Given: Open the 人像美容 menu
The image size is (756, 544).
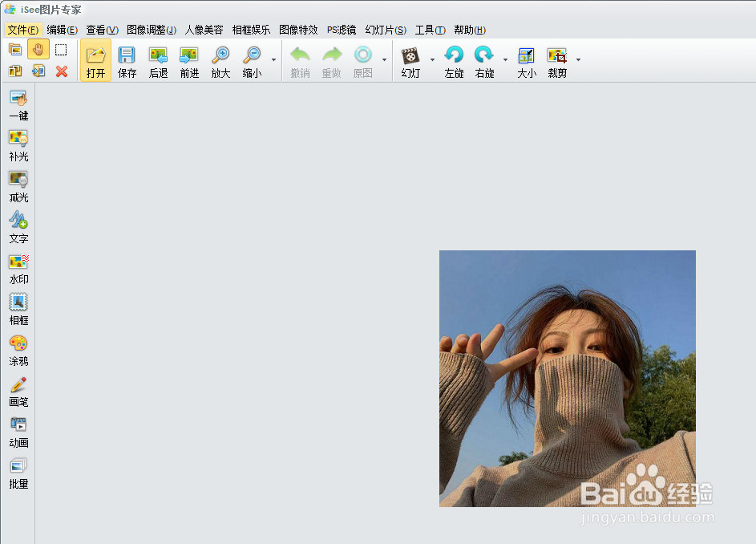Looking at the screenshot, I should click(204, 30).
